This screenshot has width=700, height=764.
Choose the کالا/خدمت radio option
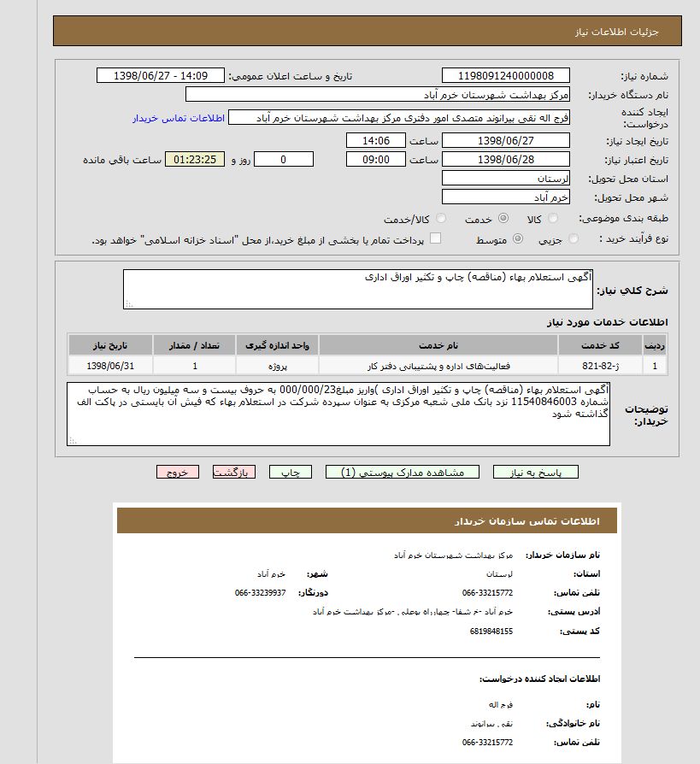[441, 220]
